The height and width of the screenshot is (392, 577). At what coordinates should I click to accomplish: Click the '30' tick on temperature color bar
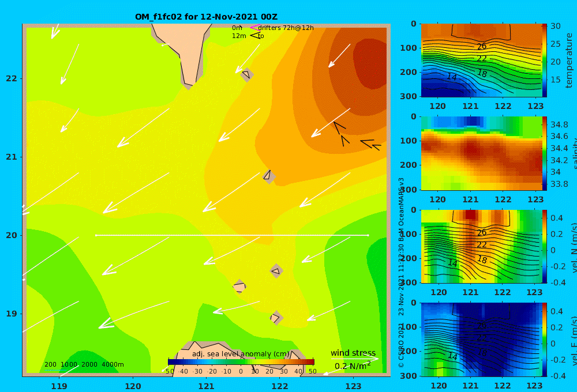pos(556,26)
